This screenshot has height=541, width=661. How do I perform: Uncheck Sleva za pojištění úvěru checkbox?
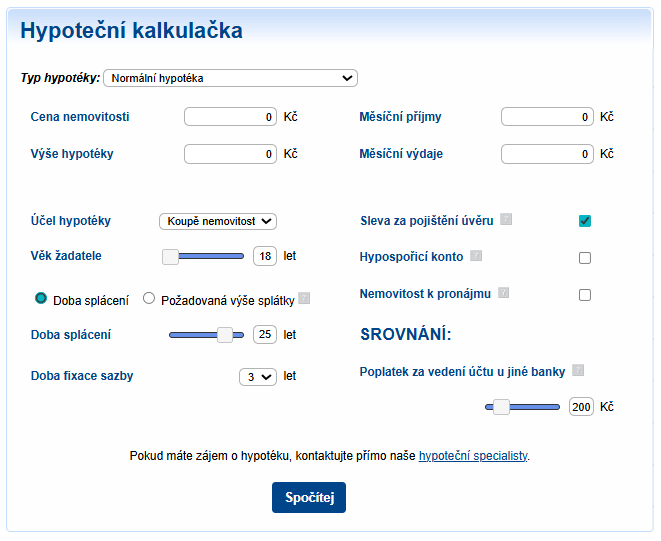(585, 221)
